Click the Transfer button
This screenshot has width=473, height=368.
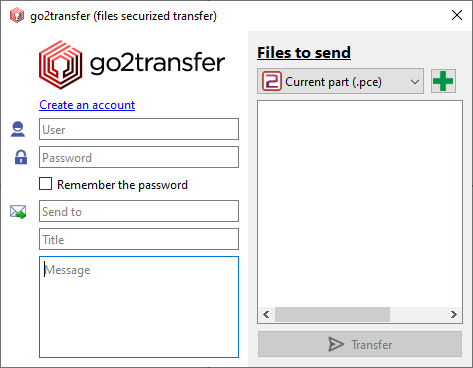(360, 344)
